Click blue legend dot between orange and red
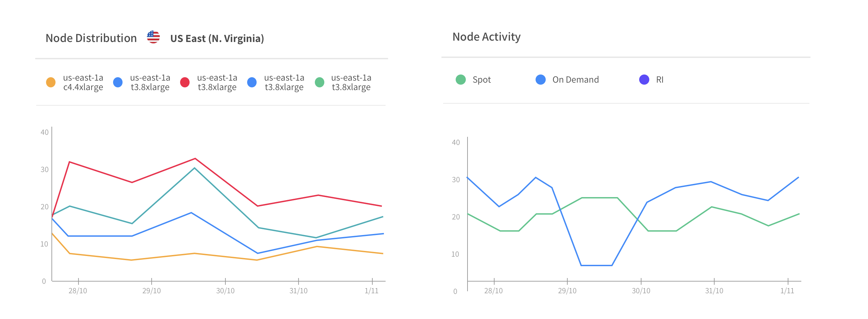The image size is (868, 319). point(118,82)
